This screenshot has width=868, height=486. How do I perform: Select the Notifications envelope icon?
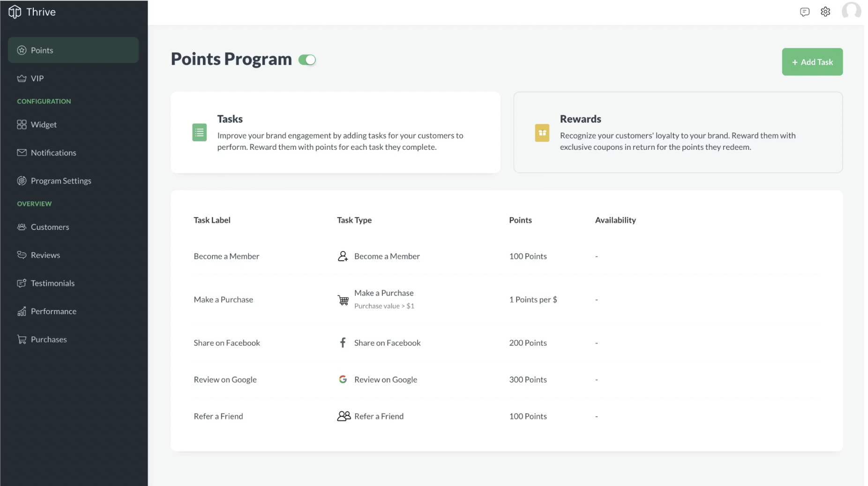22,153
